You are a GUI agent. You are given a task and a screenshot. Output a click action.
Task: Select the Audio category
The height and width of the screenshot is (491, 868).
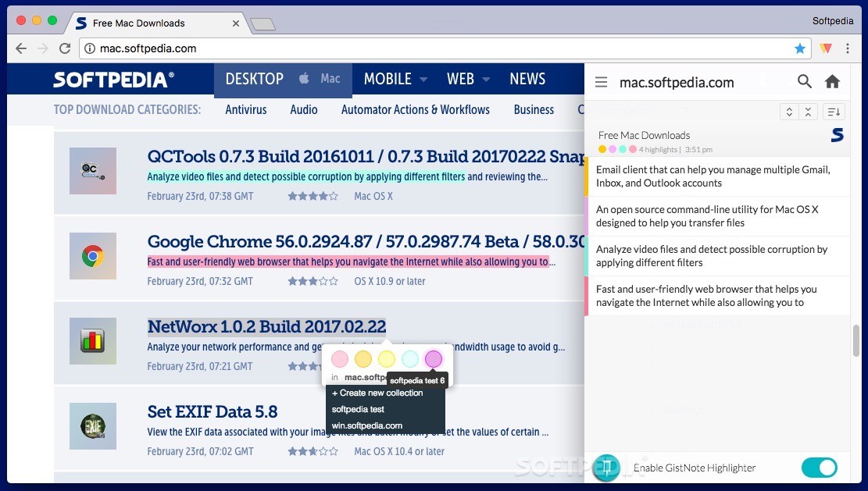pyautogui.click(x=304, y=109)
